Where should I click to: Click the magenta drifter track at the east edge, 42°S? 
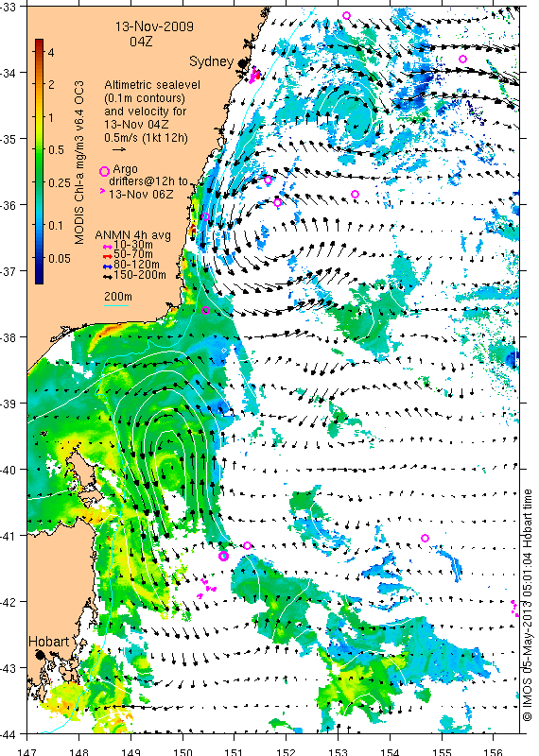(514, 608)
